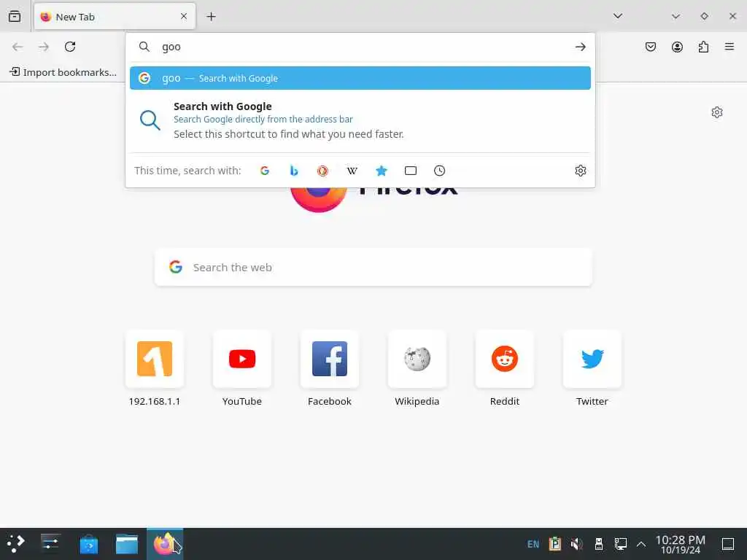Open the KDE application launcher
The width and height of the screenshot is (747, 560).
[x=15, y=544]
